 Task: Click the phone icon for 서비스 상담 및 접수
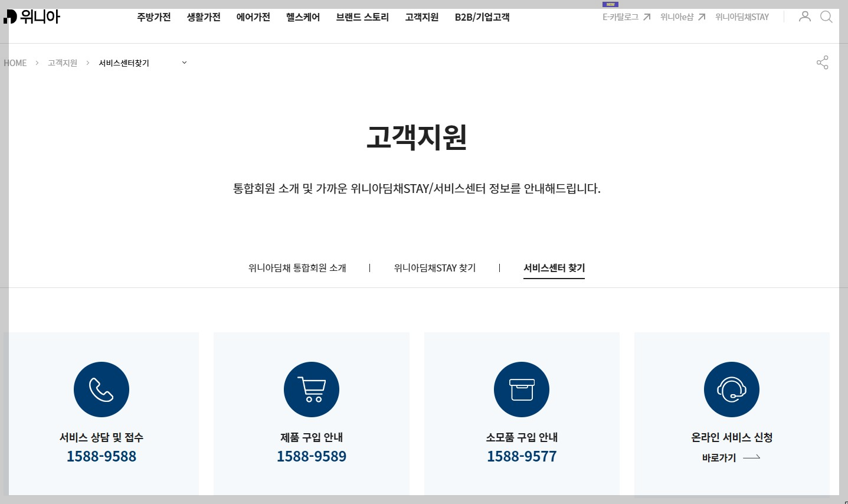tap(102, 390)
